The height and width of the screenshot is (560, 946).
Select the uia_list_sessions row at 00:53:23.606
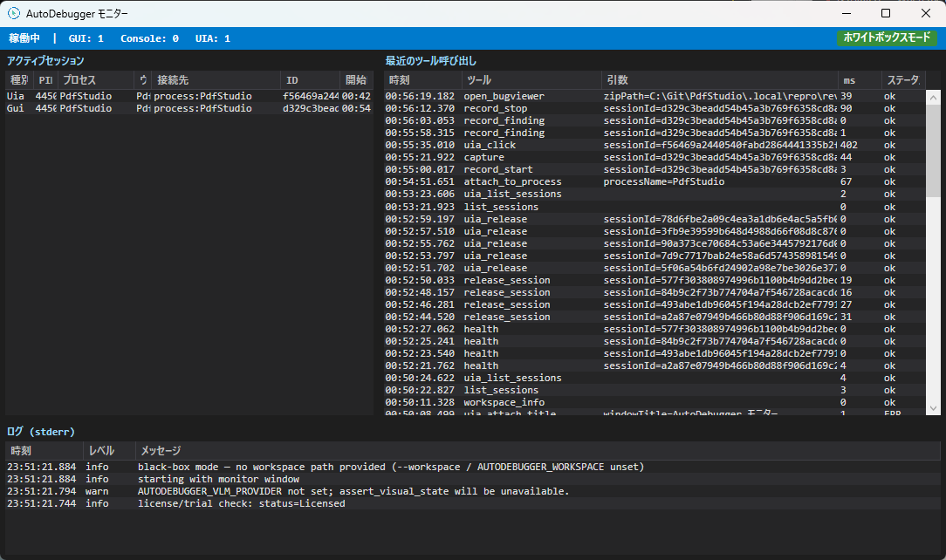pos(655,195)
